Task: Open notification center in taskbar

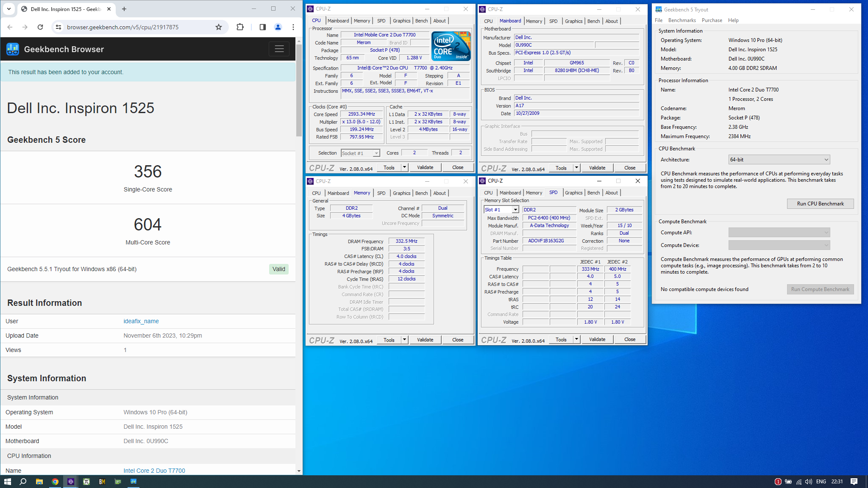Action: (854, 482)
